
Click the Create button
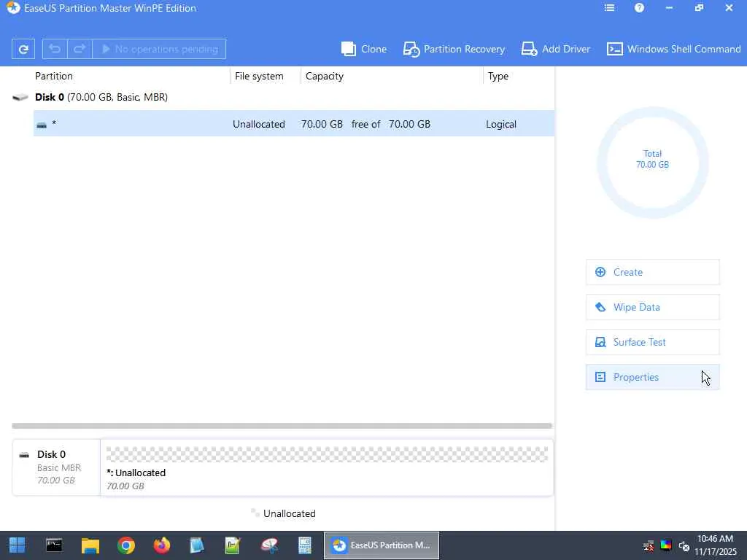(653, 273)
